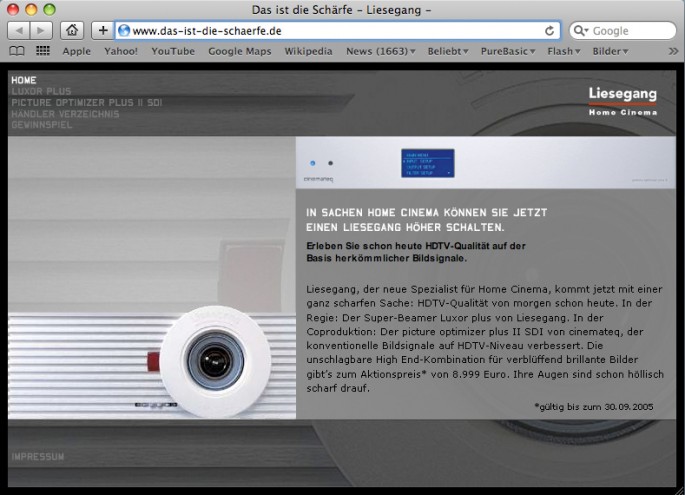This screenshot has height=495, width=685.
Task: Open GEWINNSPIEL menu entry
Action: point(42,125)
